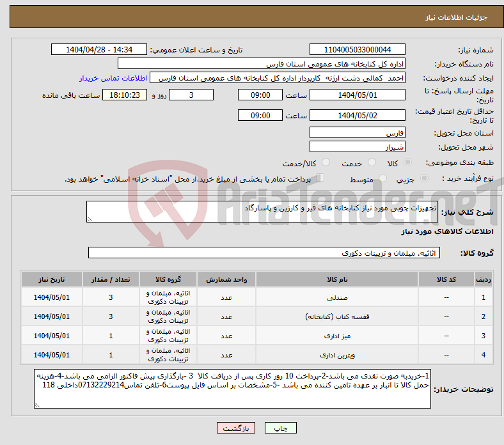Image resolution: width=504 pixels, height=445 pixels.
Task: Click the گروه کالا column header
Action: click(x=168, y=279)
